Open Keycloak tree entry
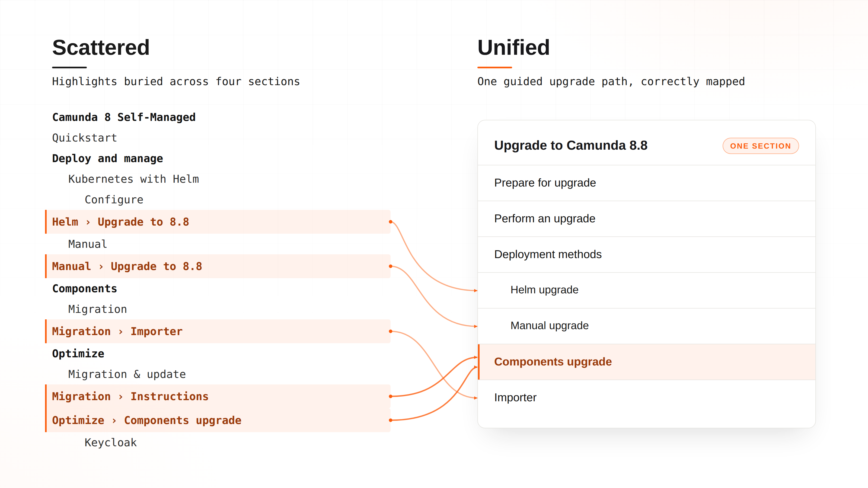Screen dimensions: 868x488 pos(110,442)
